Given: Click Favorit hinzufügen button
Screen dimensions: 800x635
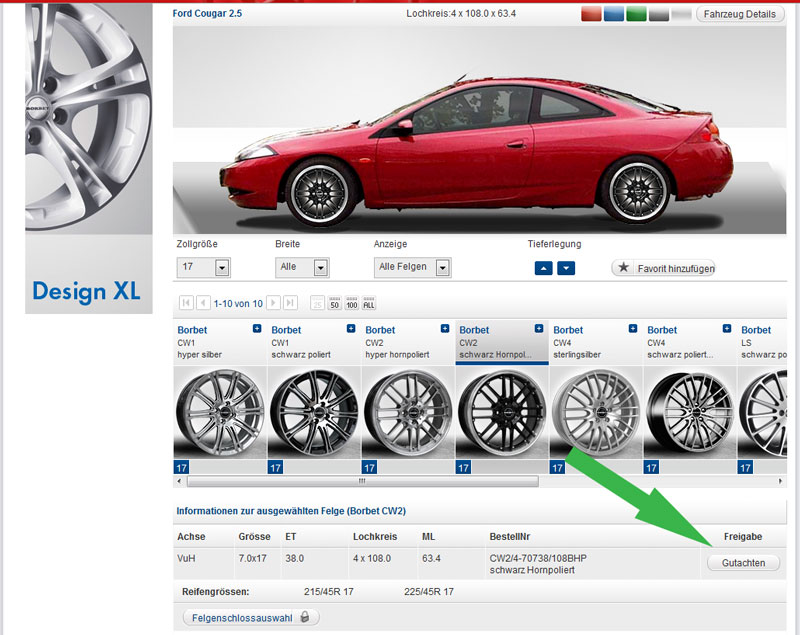Looking at the screenshot, I should click(663, 268).
